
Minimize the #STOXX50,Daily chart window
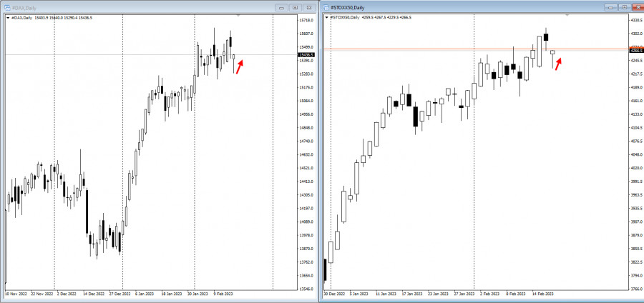(x=611, y=7)
